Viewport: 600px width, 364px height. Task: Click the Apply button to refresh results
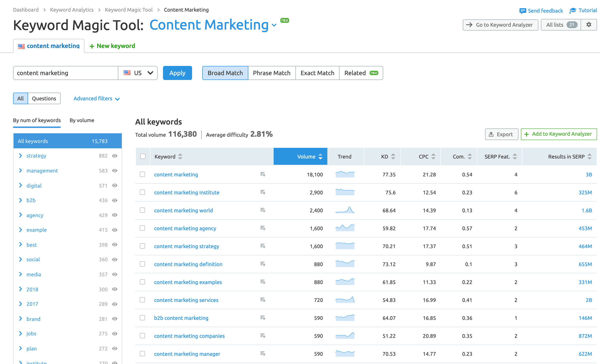pos(178,73)
